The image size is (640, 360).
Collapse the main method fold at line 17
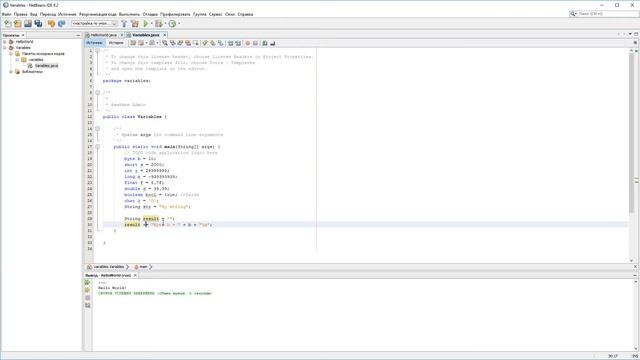pyautogui.click(x=98, y=147)
